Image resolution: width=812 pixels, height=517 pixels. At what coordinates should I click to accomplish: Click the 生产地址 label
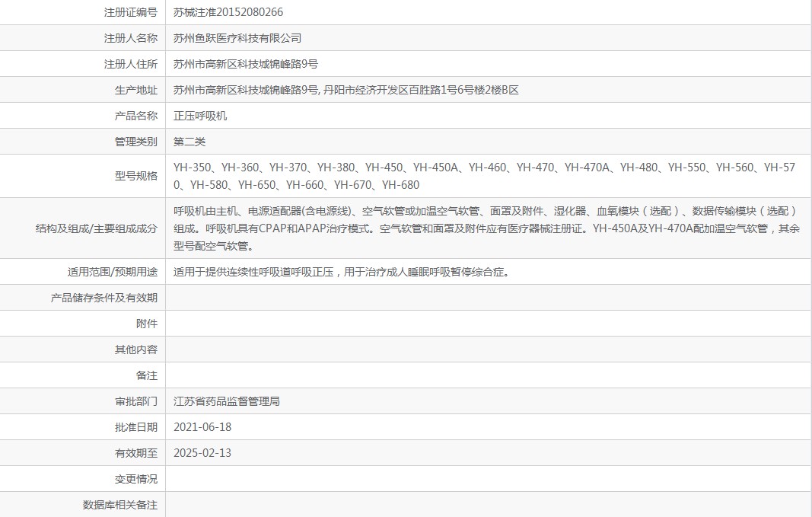coord(135,90)
